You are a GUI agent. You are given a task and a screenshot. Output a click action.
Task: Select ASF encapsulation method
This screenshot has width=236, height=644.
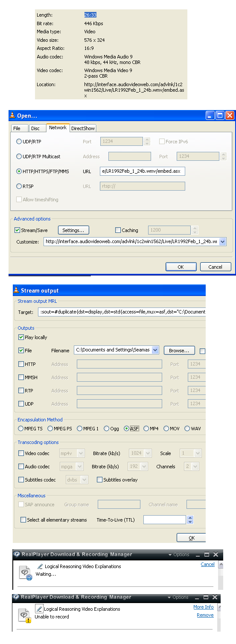click(126, 429)
